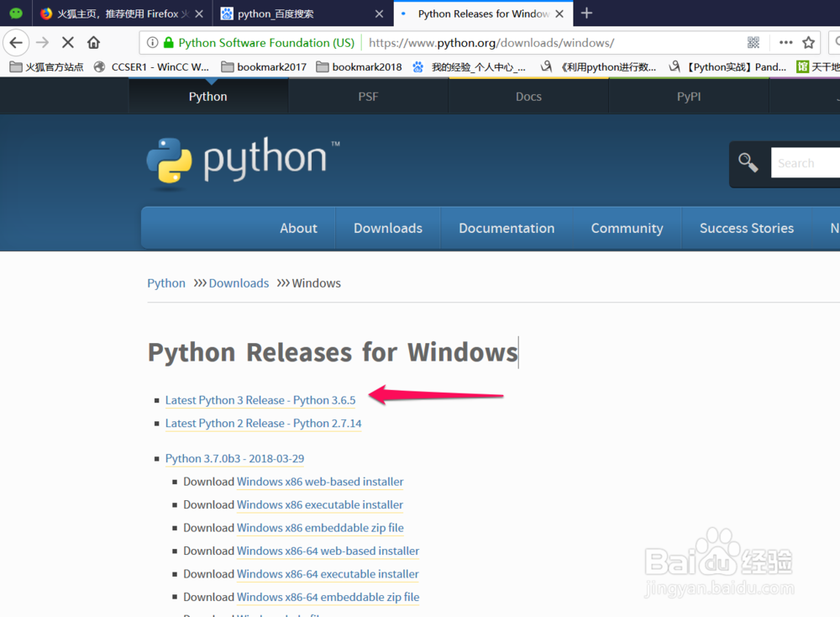Click the forward navigation arrow
840x617 pixels.
click(40, 42)
